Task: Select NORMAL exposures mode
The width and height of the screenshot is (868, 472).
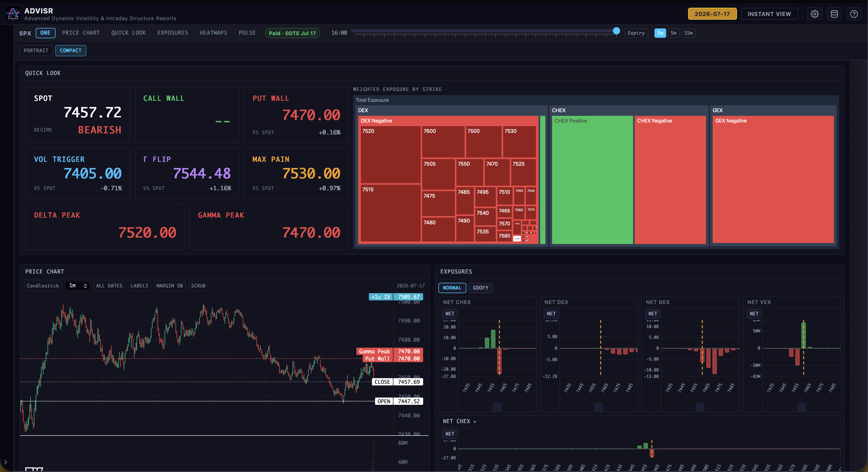Action: pyautogui.click(x=452, y=288)
